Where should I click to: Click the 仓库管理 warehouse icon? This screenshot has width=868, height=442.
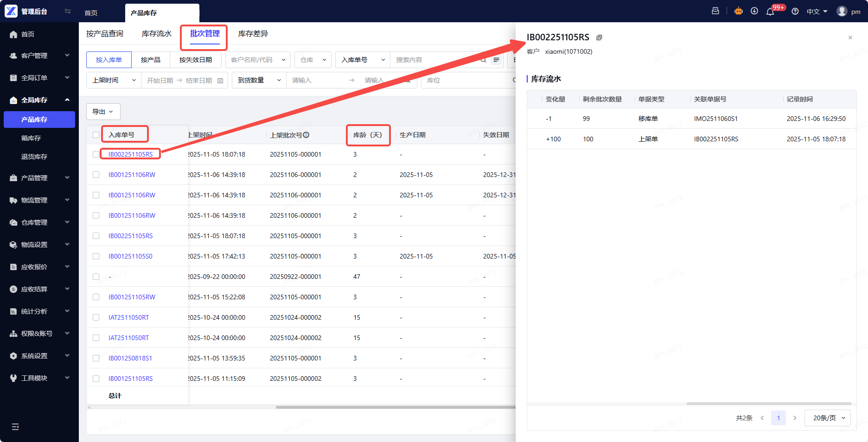coord(13,222)
